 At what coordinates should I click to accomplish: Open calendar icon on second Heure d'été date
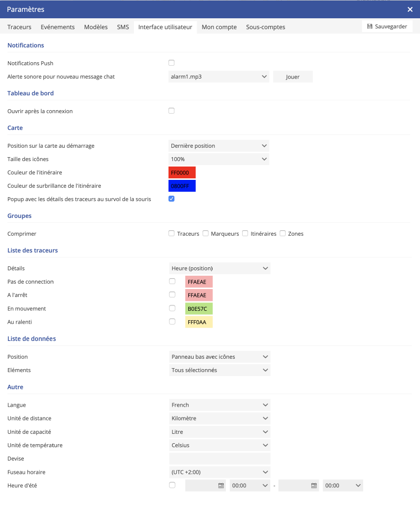[x=314, y=486]
